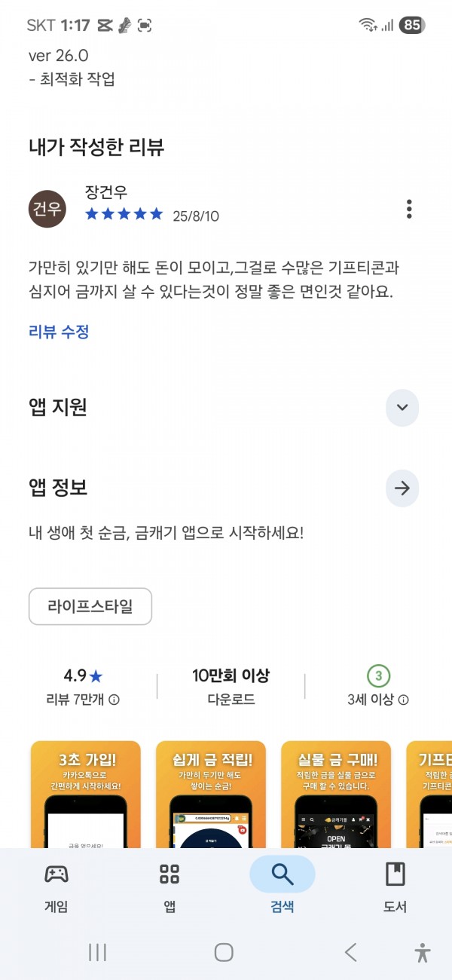Tap the info icon beside 리뷰 7만개
Screen dimensions: 452x980
(114, 700)
